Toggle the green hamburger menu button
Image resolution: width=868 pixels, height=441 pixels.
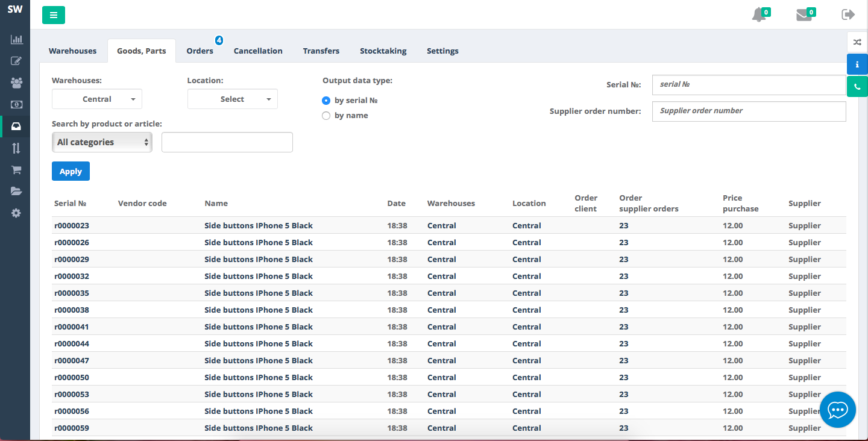(x=54, y=15)
